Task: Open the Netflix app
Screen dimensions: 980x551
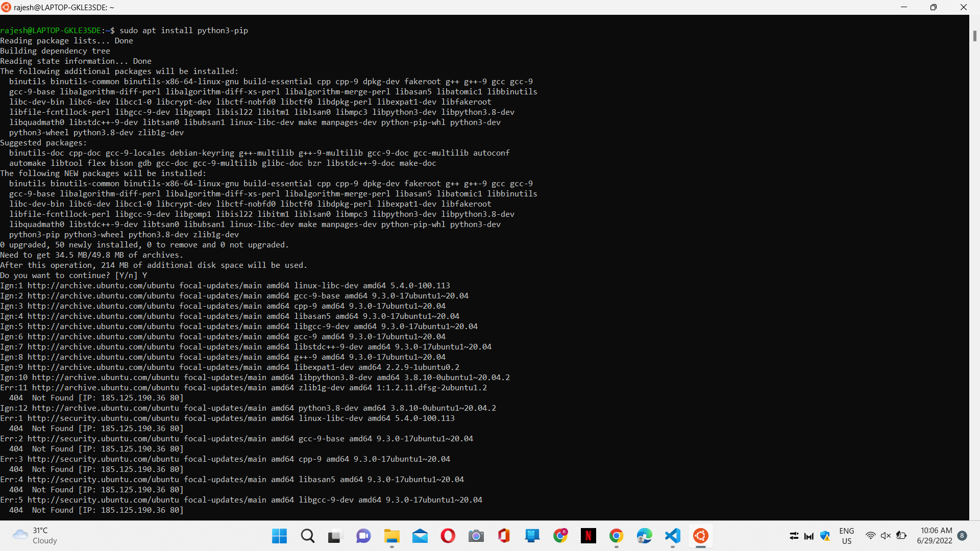Action: 589,536
